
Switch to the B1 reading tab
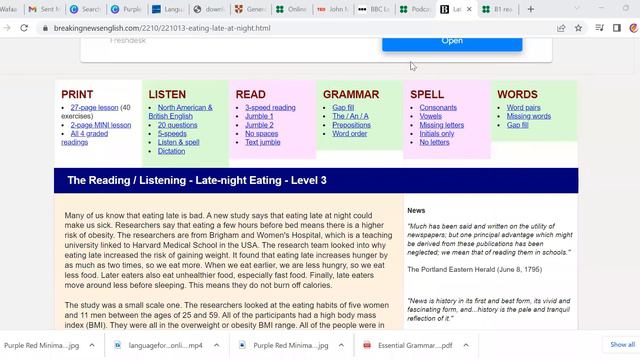pos(498,9)
